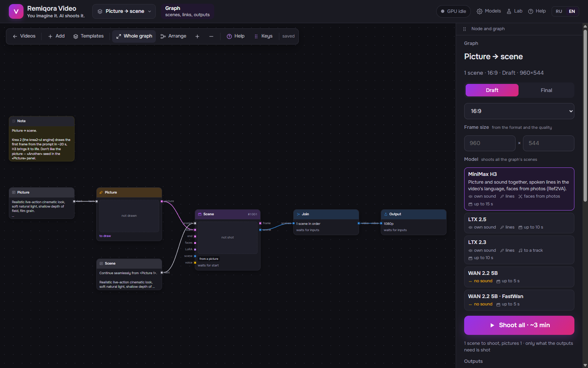Click the Remiqora Video logo icon
Screen dimensions: 588x368
(16, 11)
